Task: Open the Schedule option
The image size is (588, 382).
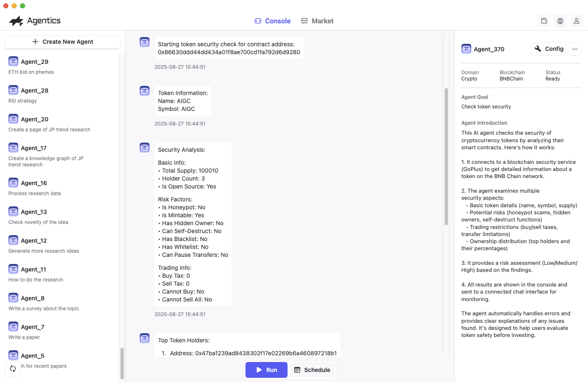Action: tap(312, 370)
